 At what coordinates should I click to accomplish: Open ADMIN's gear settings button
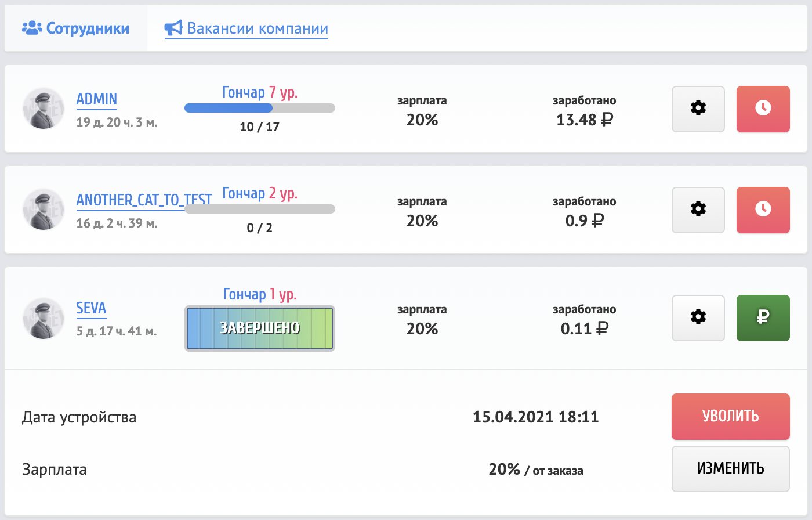698,109
